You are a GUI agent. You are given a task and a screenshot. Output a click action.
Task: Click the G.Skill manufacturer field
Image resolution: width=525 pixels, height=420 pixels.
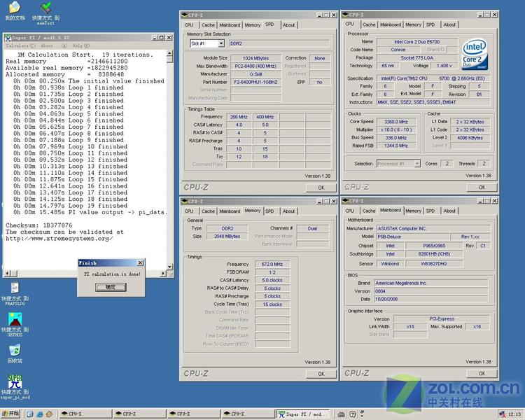(255, 74)
